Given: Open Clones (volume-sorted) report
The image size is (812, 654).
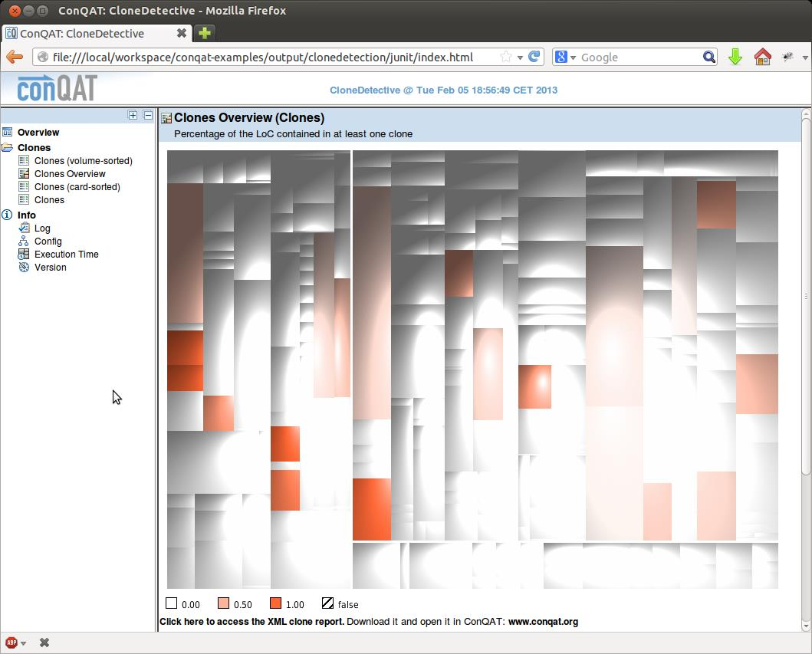Looking at the screenshot, I should tap(84, 160).
